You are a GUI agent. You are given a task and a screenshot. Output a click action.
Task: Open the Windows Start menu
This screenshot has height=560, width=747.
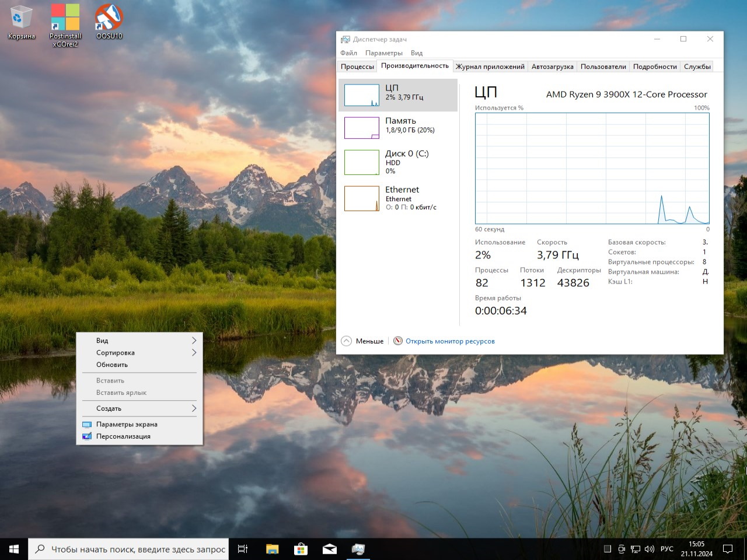14,549
